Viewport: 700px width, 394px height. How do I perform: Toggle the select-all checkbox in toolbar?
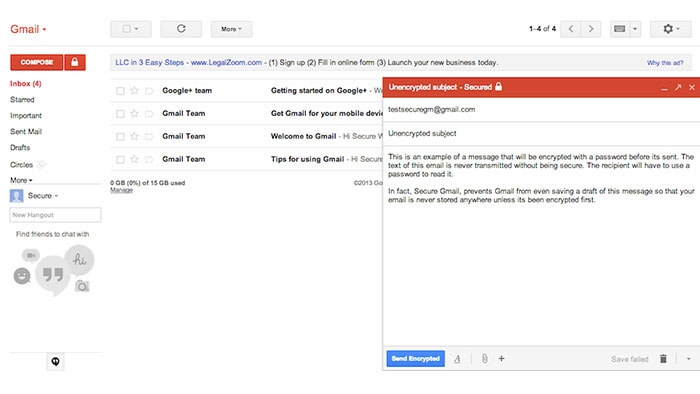[x=127, y=29]
